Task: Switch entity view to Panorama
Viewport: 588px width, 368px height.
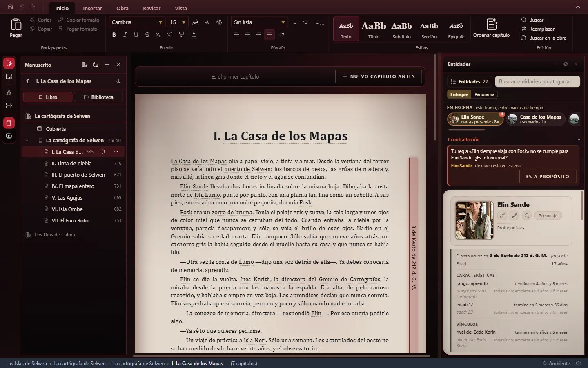Action: click(484, 94)
